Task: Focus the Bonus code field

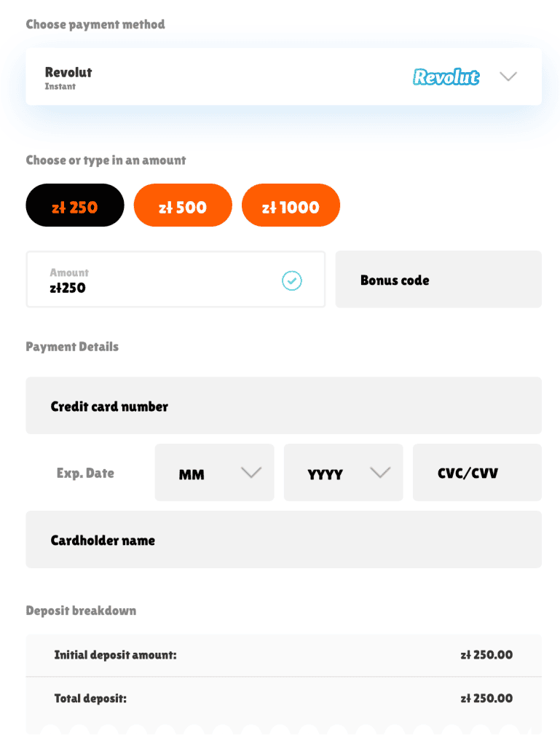Action: pos(438,279)
